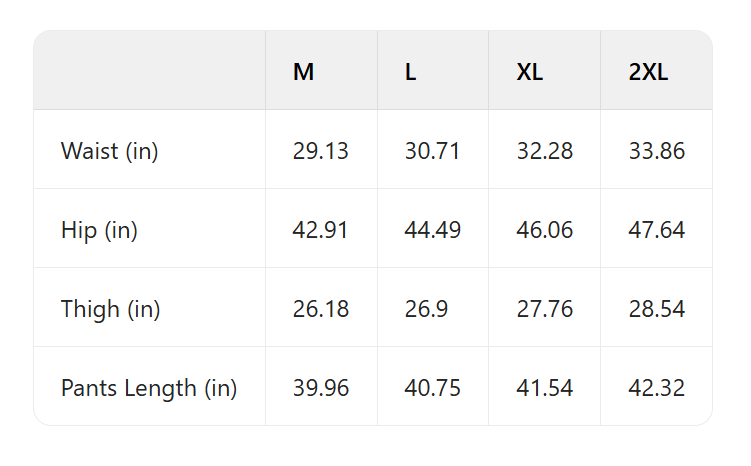Viewport: 751px width, 466px height.
Task: Select thigh value 26.9 for L
Action: pyautogui.click(x=426, y=309)
